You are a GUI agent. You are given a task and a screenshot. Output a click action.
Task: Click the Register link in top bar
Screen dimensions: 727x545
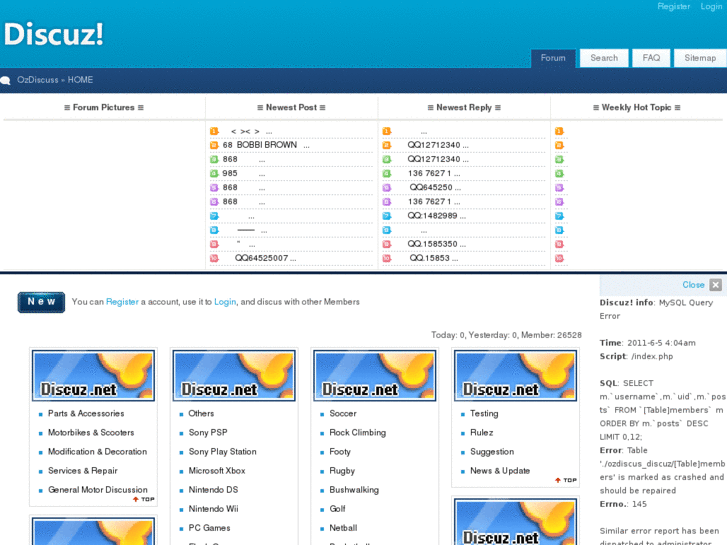pyautogui.click(x=673, y=6)
